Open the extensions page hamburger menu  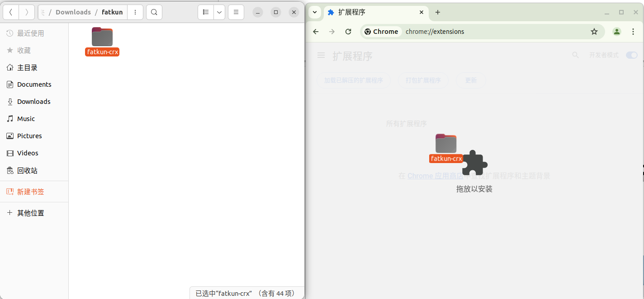pyautogui.click(x=321, y=55)
